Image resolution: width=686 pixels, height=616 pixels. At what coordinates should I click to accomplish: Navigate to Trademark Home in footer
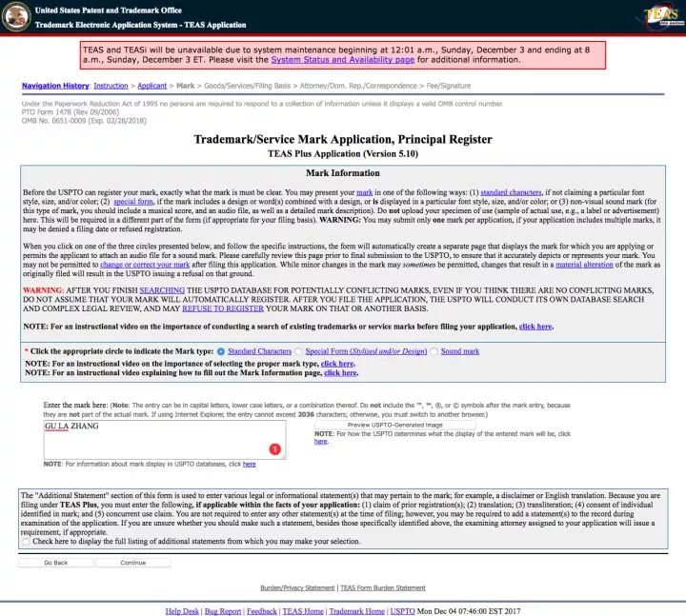coord(356,610)
